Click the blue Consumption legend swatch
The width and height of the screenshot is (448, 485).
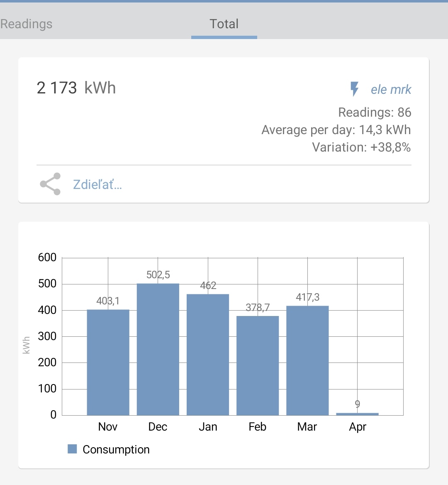[72, 449]
